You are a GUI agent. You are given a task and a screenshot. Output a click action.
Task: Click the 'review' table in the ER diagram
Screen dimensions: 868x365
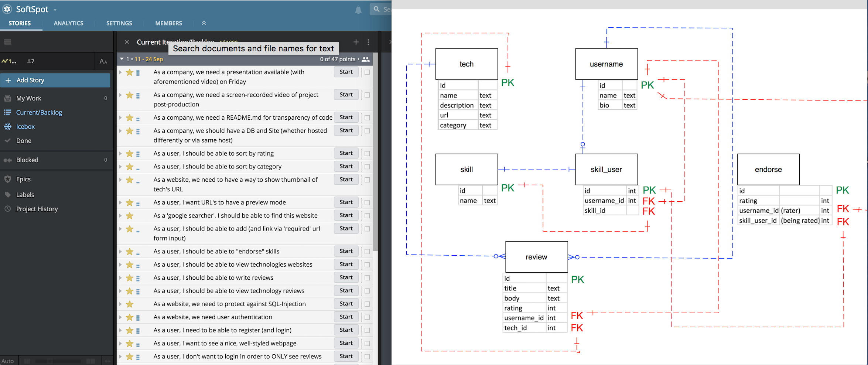pos(536,257)
